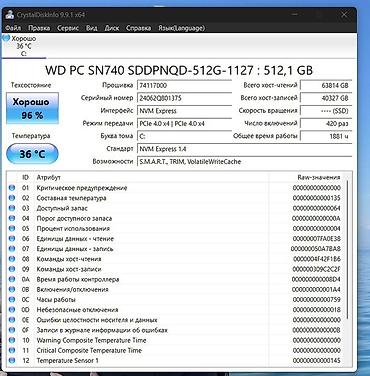The width and height of the screenshot is (370, 376).
Task: Click status icon for Составная температура row
Action: click(x=12, y=198)
